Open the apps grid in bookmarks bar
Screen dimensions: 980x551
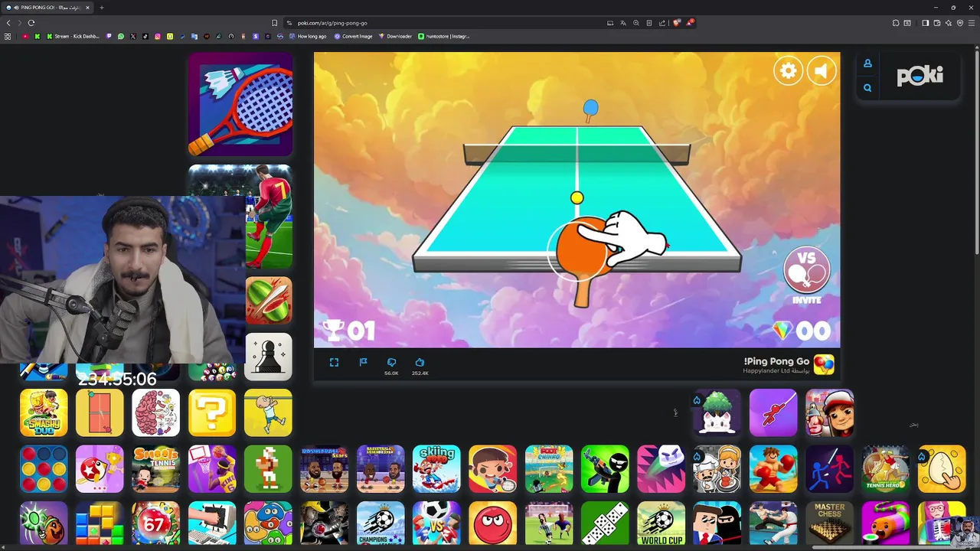pyautogui.click(x=8, y=36)
